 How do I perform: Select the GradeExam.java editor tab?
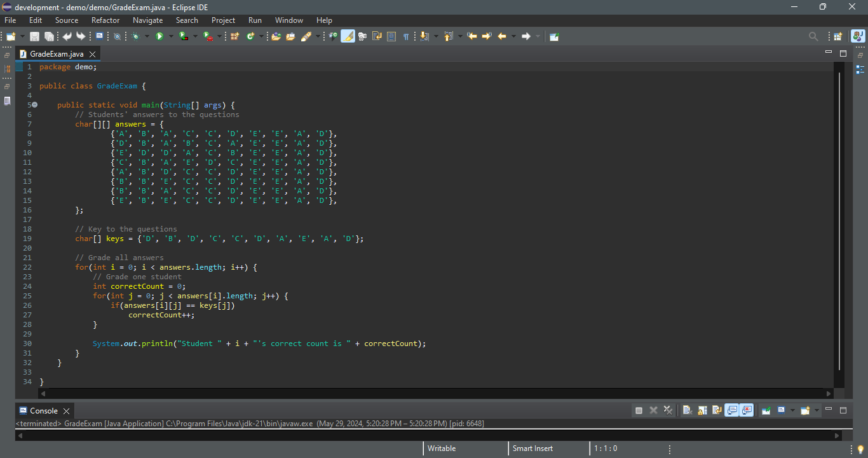click(56, 54)
